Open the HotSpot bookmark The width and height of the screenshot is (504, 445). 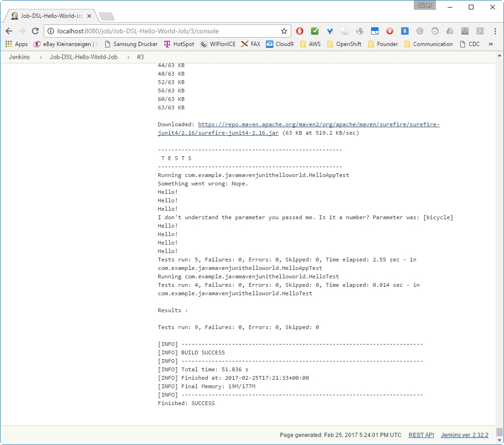coord(179,44)
